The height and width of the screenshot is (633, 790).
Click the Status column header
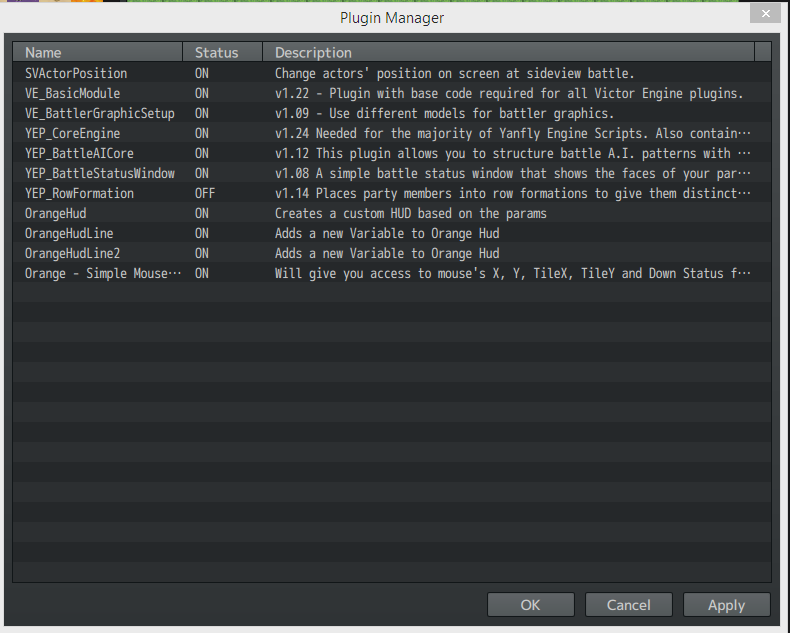pyautogui.click(x=222, y=52)
